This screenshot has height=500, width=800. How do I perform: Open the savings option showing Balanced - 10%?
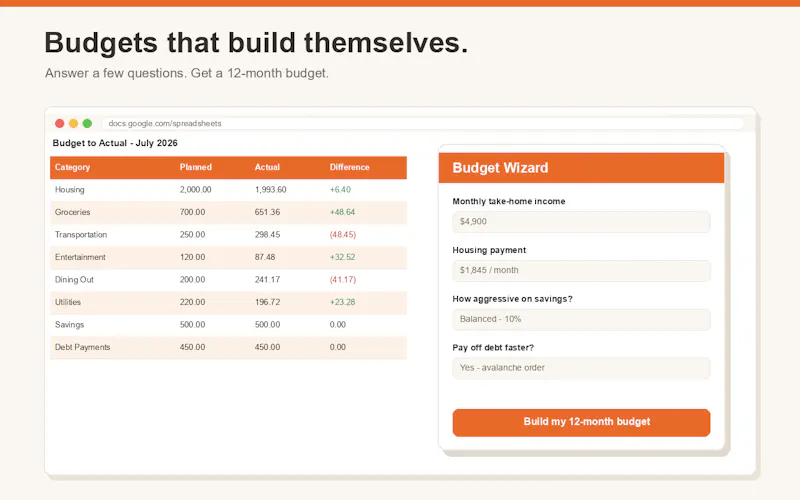(581, 319)
